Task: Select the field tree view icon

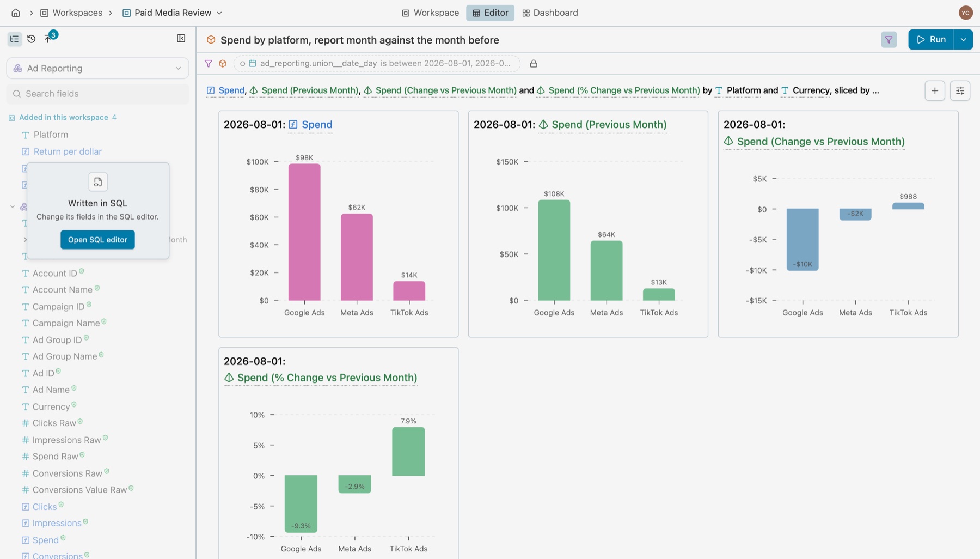Action: [14, 39]
